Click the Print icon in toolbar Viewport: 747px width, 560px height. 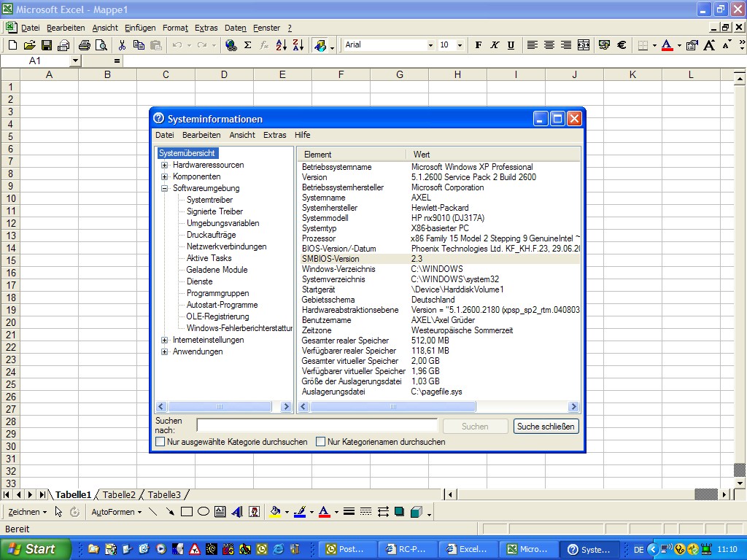pos(84,45)
